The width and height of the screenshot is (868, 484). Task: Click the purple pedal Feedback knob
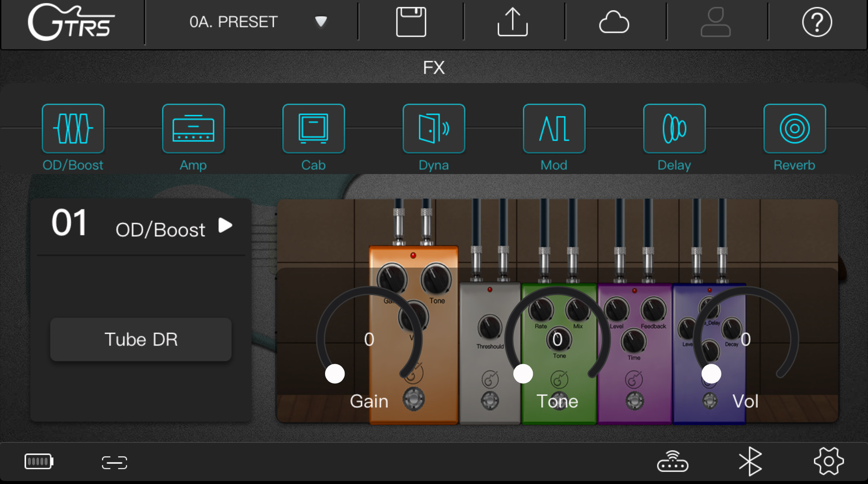[x=653, y=310]
